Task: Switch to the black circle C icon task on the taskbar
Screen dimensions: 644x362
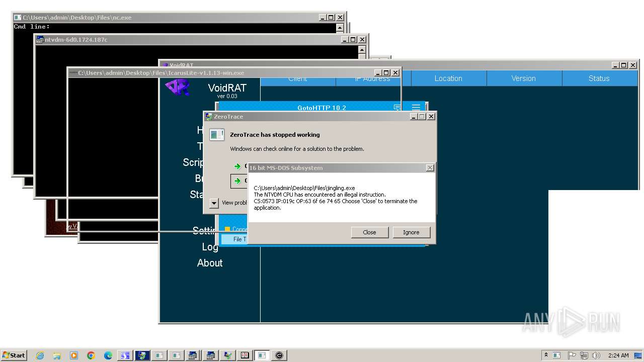Action: pyautogui.click(x=279, y=355)
